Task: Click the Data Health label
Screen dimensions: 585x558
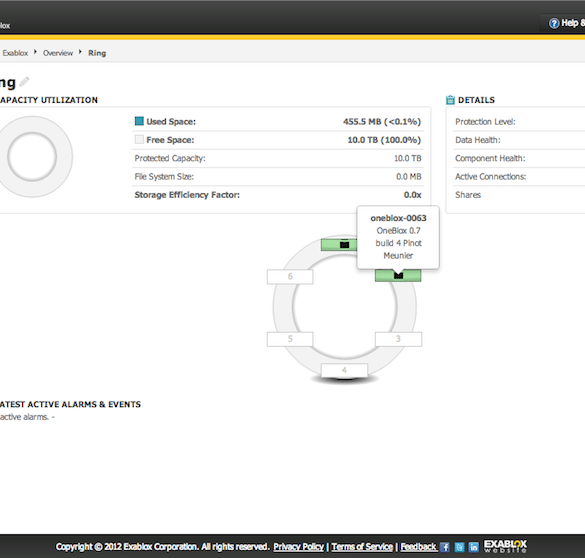Action: [478, 140]
